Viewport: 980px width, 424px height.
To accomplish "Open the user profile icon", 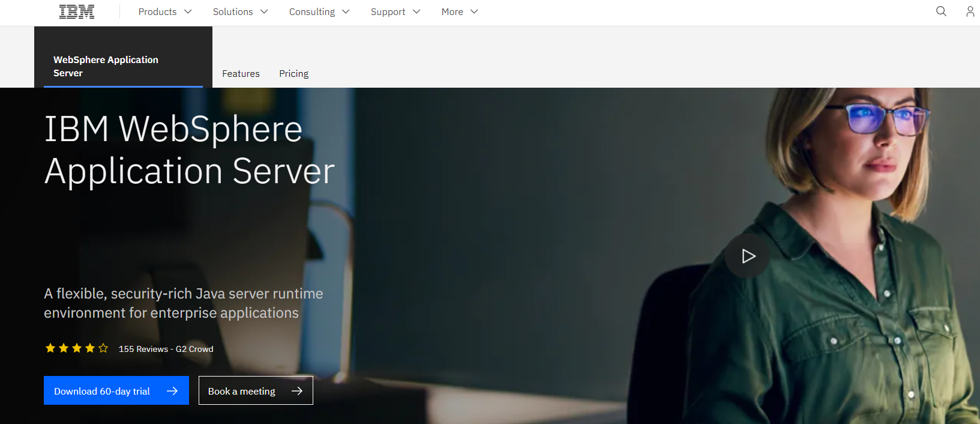I will tap(970, 11).
